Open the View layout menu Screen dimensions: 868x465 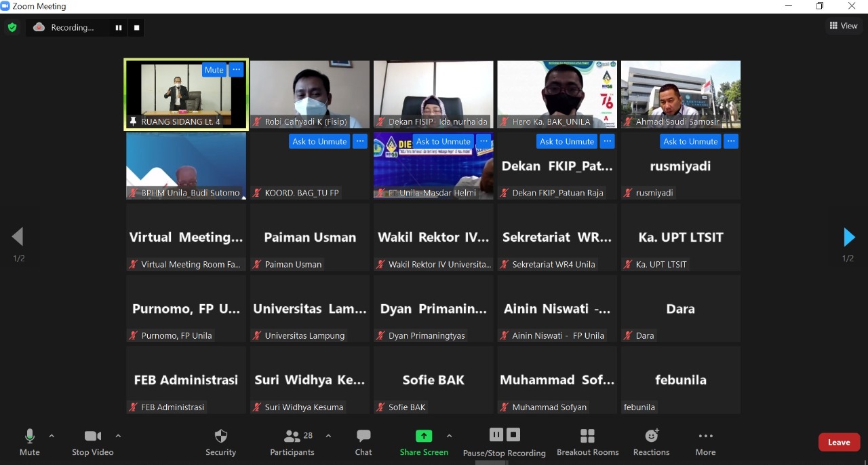[843, 26]
